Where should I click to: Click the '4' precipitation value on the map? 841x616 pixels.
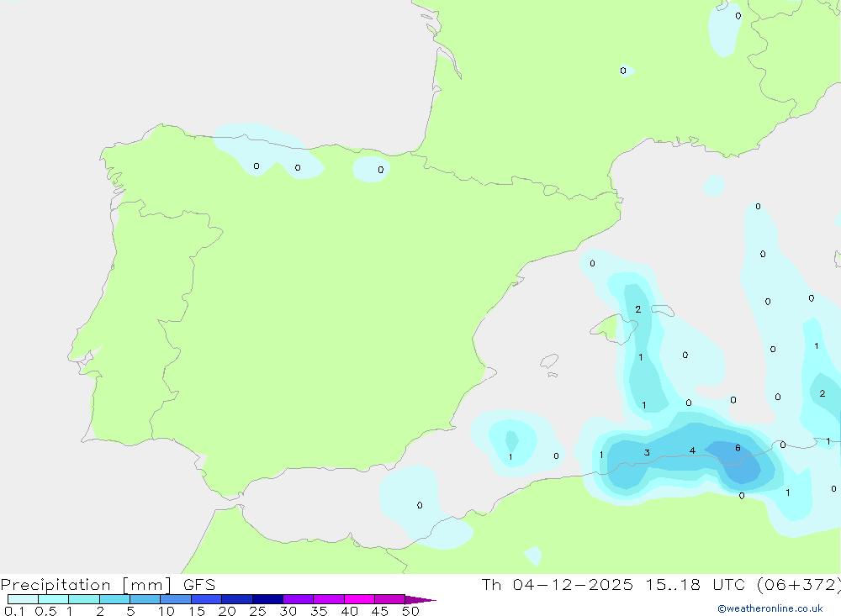tap(692, 450)
